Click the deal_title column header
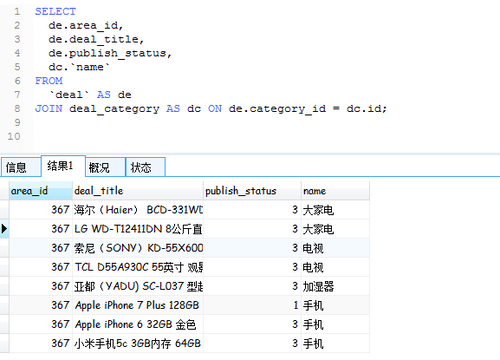The height and width of the screenshot is (360, 500). (x=138, y=191)
